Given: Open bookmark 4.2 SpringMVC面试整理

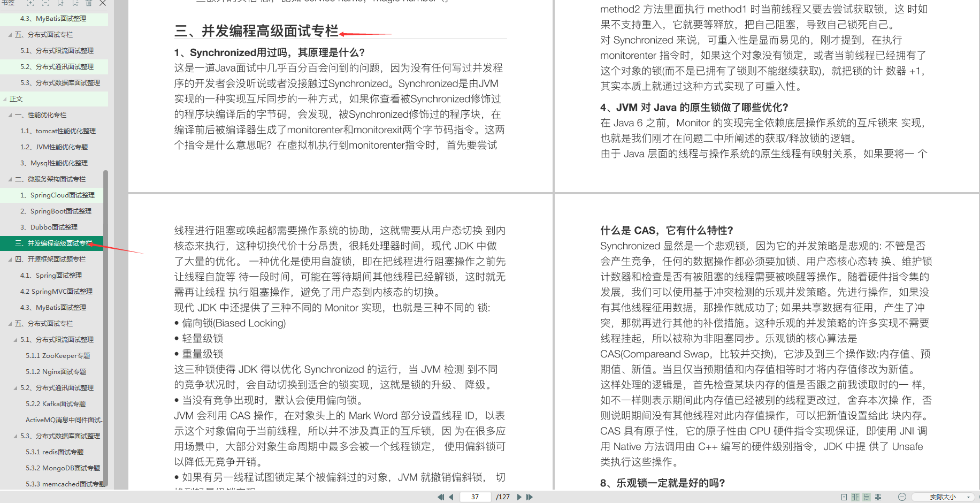Looking at the screenshot, I should [x=56, y=292].
